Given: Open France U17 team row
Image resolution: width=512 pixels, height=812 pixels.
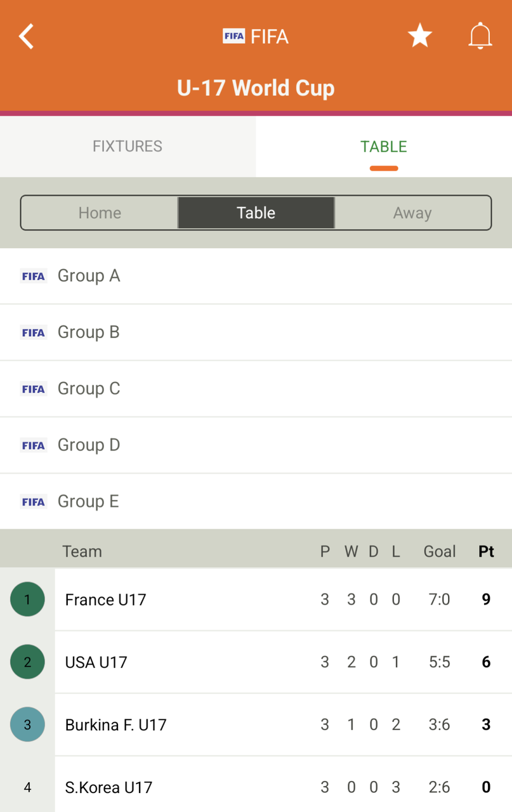Looking at the screenshot, I should 106,599.
